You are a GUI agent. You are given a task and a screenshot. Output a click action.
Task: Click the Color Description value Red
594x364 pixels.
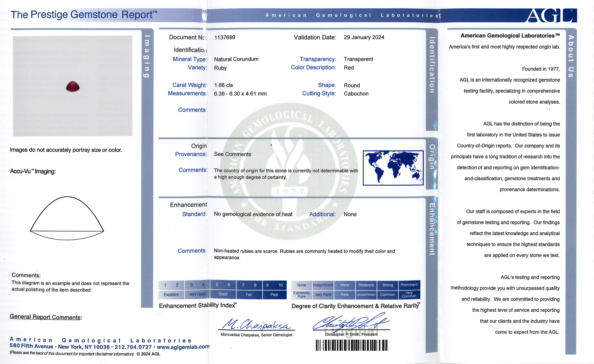pos(349,68)
